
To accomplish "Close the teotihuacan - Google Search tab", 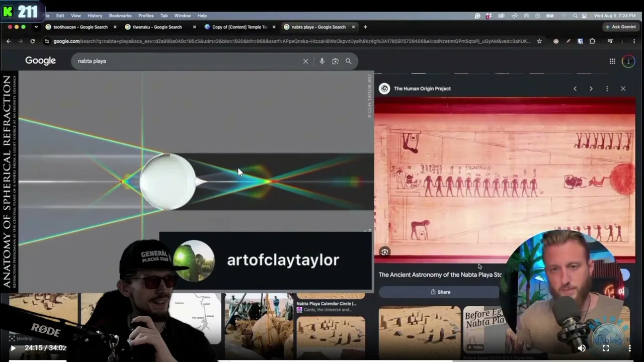I will (115, 27).
